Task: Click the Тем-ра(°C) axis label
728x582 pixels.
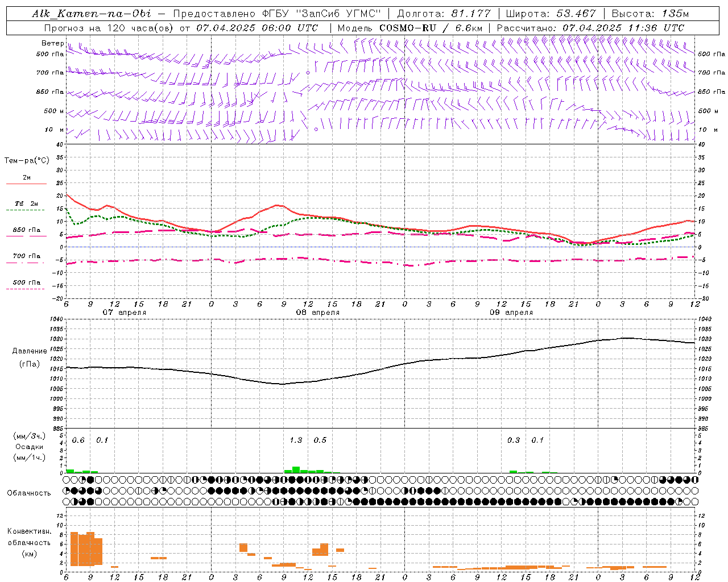Action: click(x=27, y=161)
